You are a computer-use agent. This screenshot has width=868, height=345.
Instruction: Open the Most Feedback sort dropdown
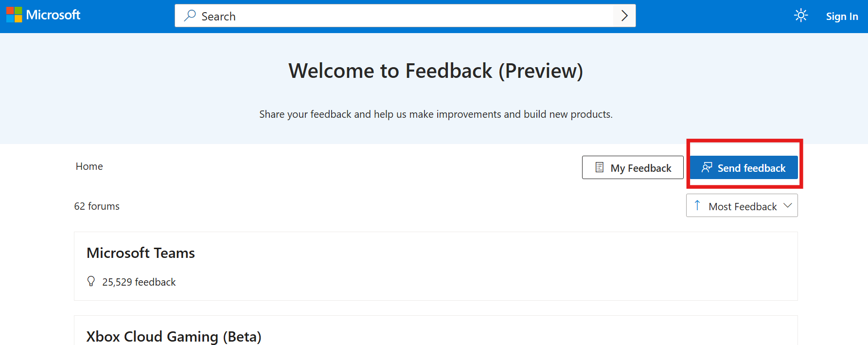coord(742,205)
